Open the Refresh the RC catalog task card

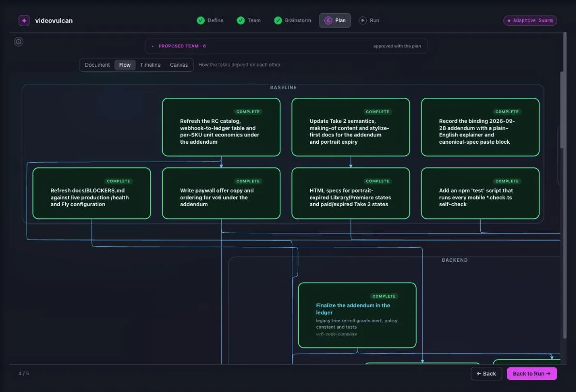[221, 127]
